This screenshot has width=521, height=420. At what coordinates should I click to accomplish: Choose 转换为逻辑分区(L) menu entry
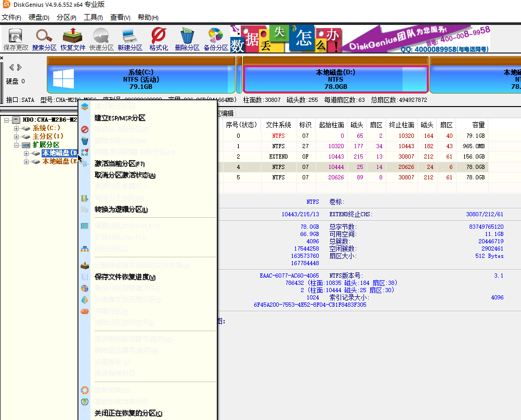[x=121, y=209]
